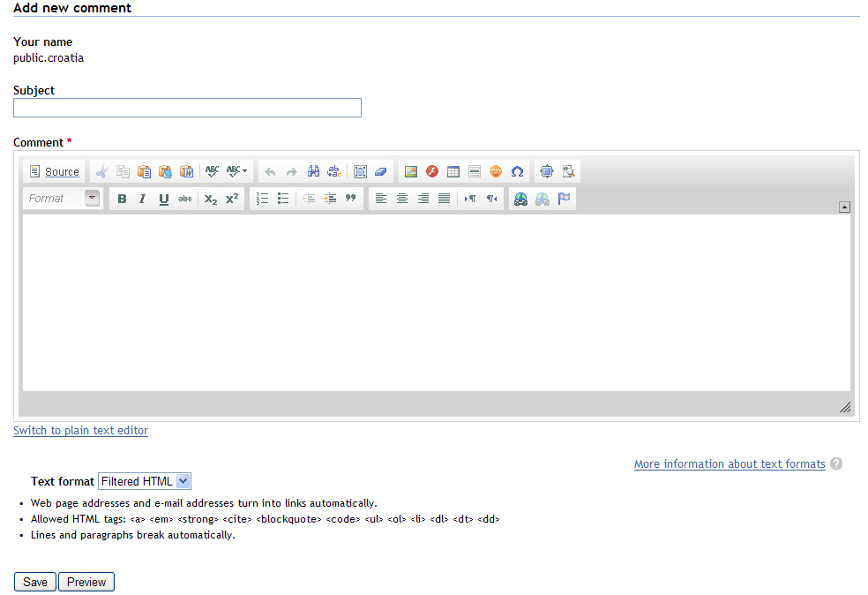
Task: Toggle italic formatting
Action: point(143,199)
